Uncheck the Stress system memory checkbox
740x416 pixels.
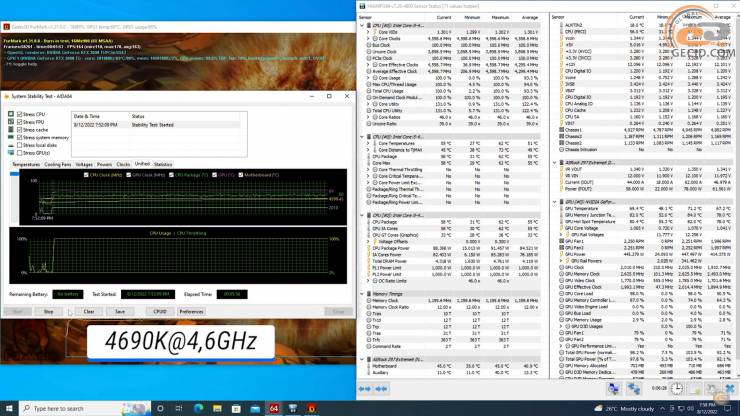(19, 137)
